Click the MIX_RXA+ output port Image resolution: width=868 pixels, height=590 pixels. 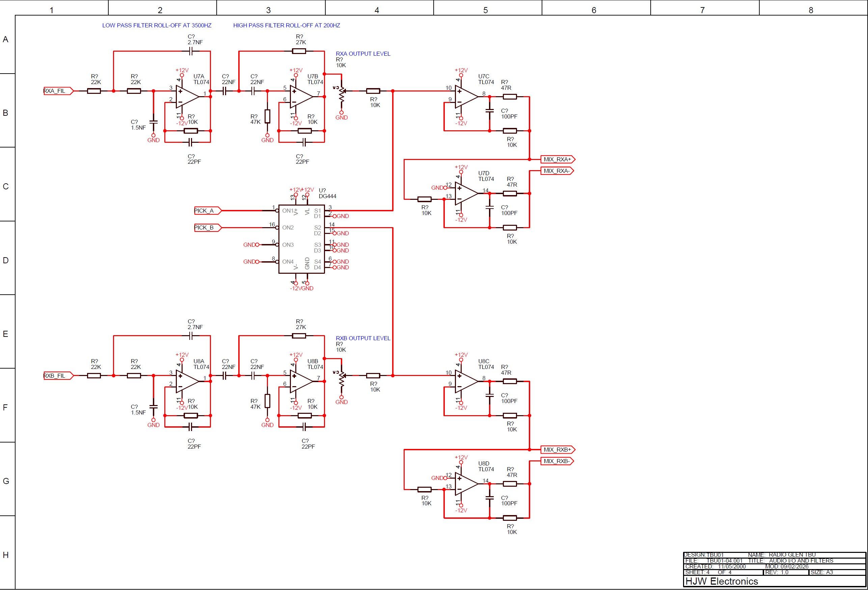pyautogui.click(x=557, y=160)
